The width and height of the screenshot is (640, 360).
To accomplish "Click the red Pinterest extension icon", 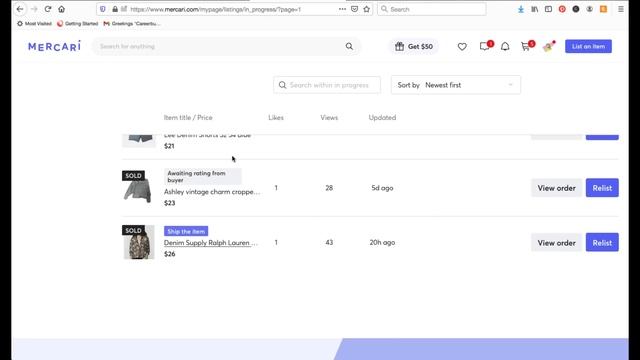I will 562,9.
